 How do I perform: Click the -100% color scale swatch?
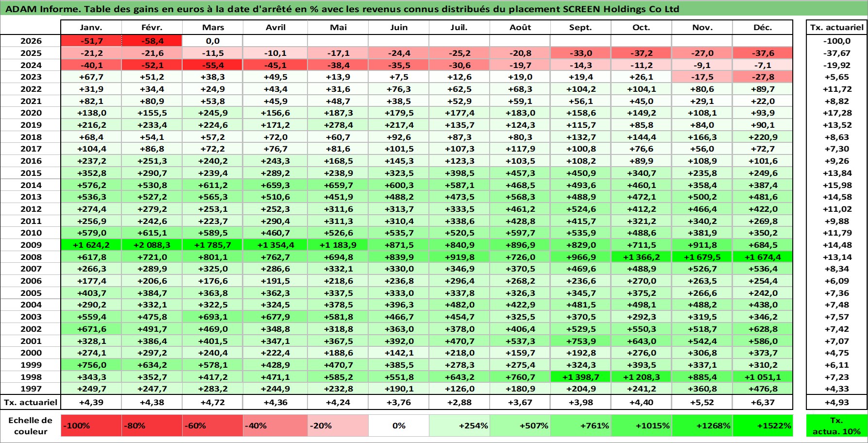point(91,426)
